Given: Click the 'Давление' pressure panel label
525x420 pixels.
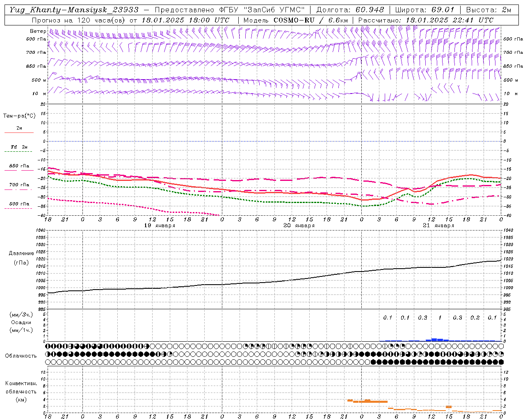Looking at the screenshot, I should click(x=21, y=253).
